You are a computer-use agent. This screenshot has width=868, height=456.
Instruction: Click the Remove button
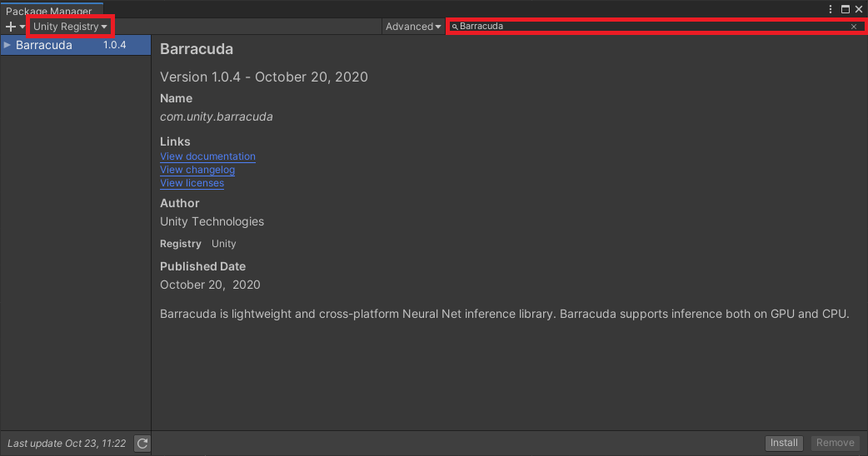tap(835, 443)
